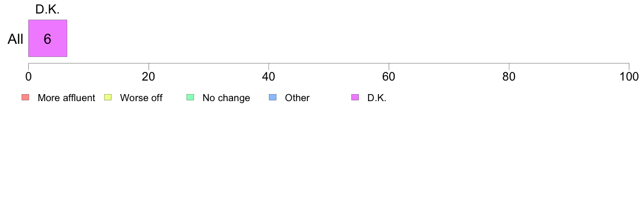This screenshot has width=644, height=199.
Task: Click the More affluent legend label
Action: point(67,98)
